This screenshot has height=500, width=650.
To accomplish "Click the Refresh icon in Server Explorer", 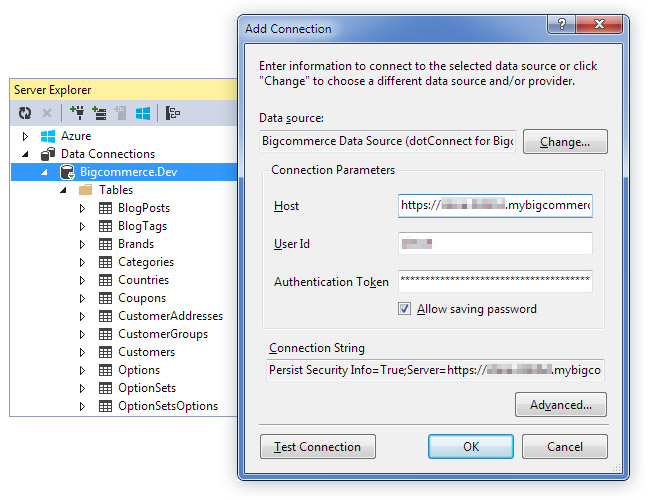I will click(x=25, y=113).
